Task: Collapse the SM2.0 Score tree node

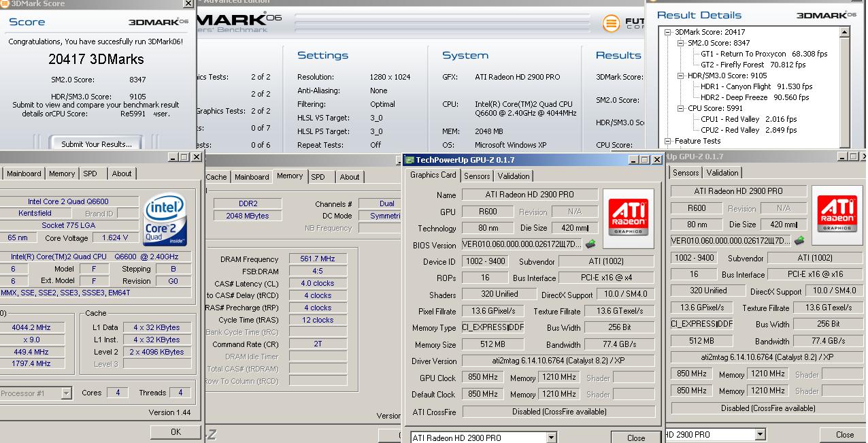Action: (680, 43)
